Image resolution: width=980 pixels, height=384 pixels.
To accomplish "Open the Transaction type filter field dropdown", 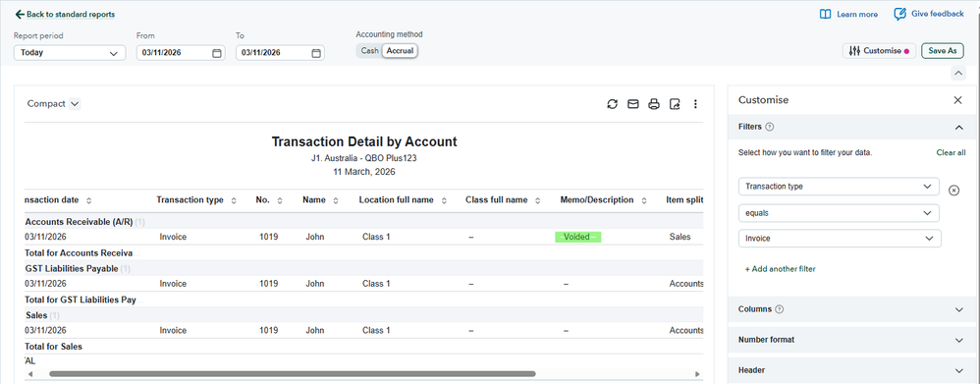I will tap(839, 187).
